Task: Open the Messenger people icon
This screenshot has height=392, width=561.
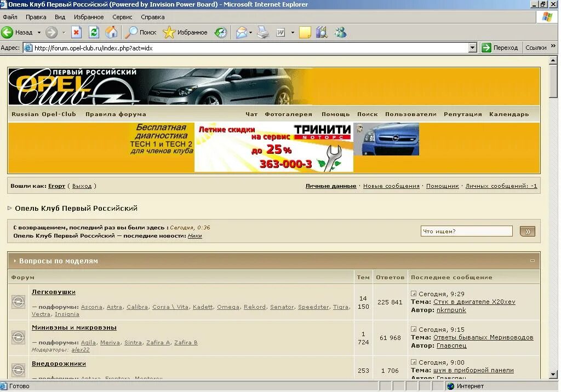Action: 340,32
